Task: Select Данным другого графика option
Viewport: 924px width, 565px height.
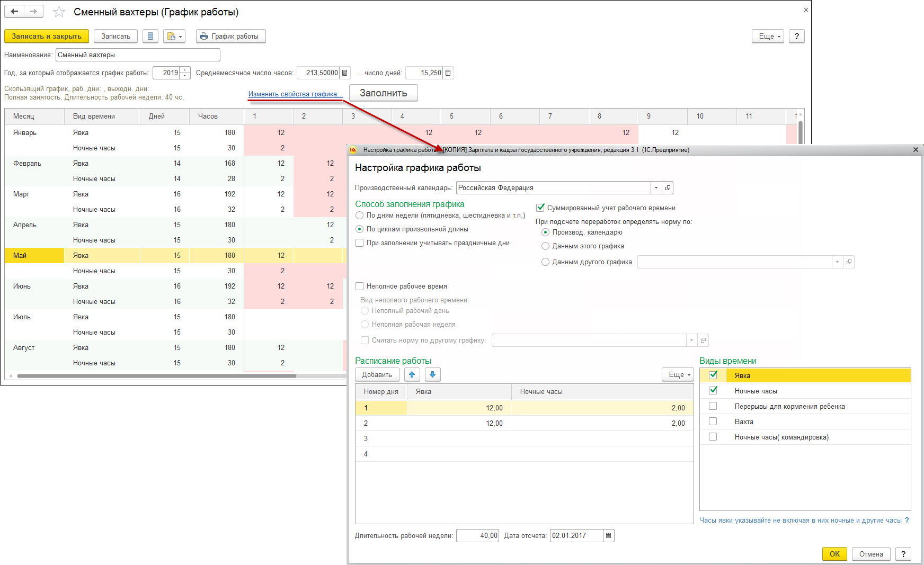Action: pyautogui.click(x=545, y=262)
